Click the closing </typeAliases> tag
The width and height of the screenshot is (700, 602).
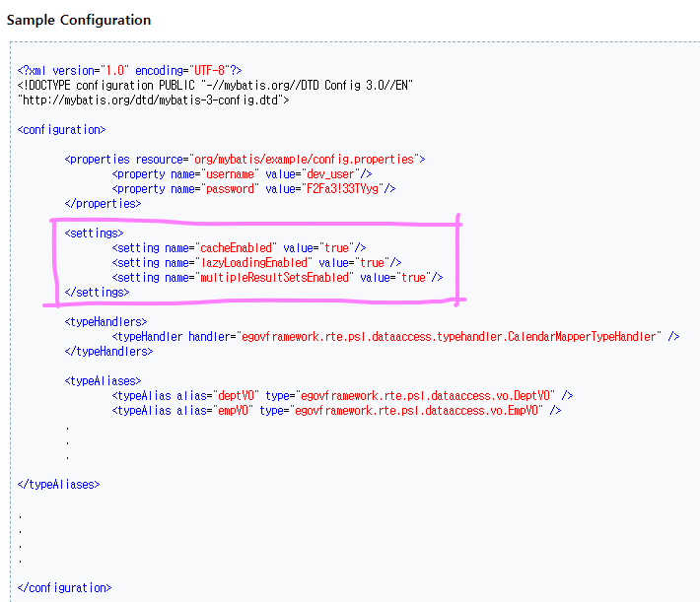tap(58, 485)
